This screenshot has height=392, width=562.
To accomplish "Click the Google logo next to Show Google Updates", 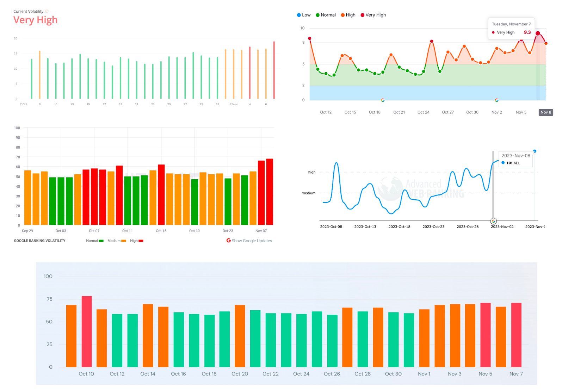I will pos(228,241).
